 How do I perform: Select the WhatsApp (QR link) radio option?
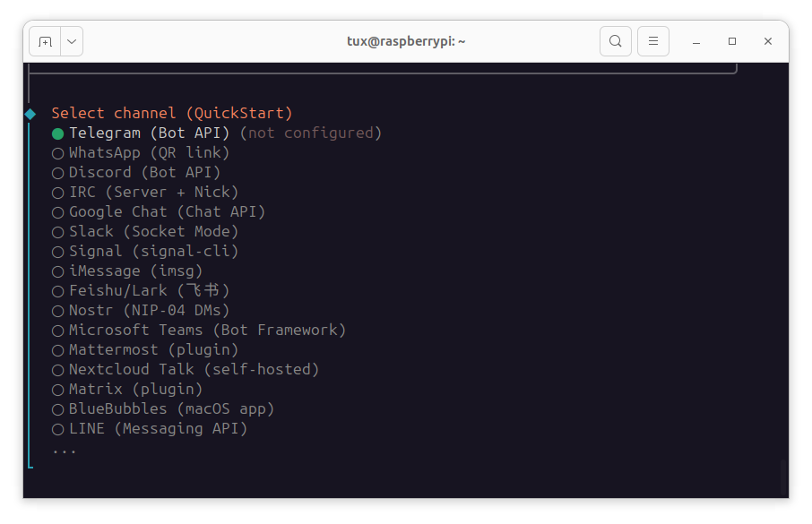coord(58,153)
